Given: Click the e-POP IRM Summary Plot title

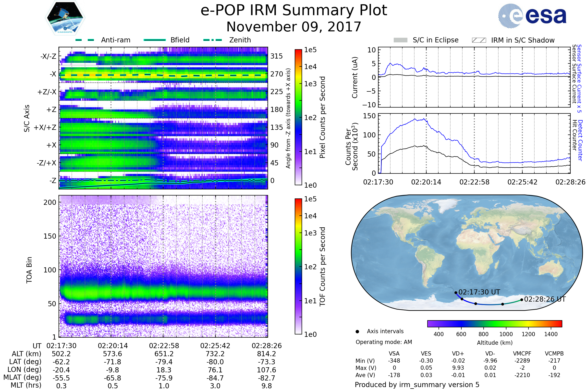Looking at the screenshot, I should 294,11.
